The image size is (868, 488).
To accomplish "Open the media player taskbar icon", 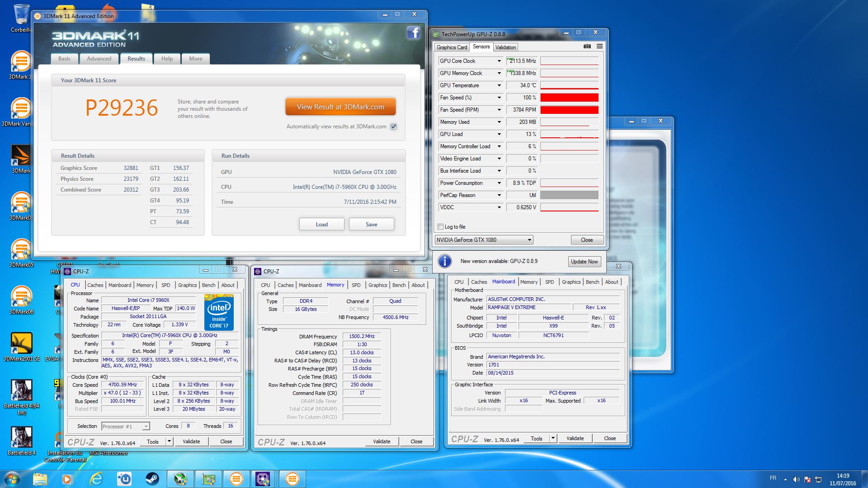I will coord(66,479).
